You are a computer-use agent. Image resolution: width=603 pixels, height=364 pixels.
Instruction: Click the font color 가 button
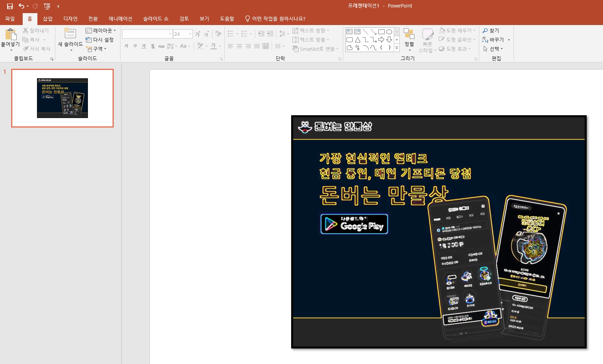point(214,46)
